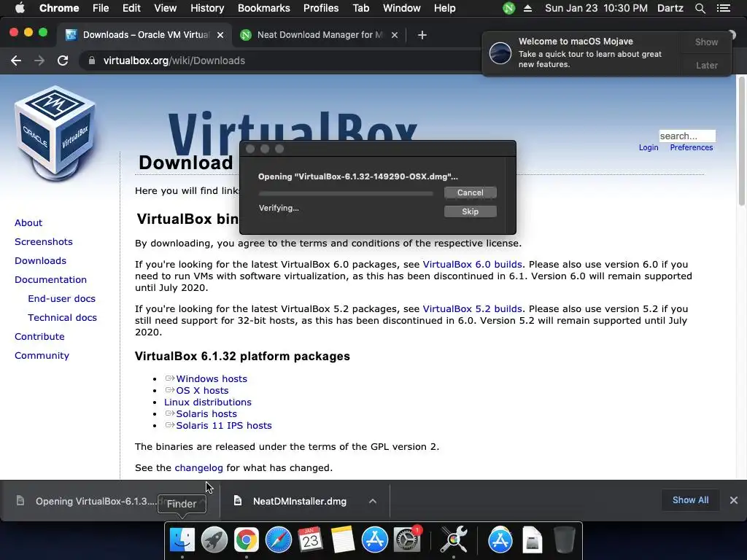Click the eject icon in menu bar
This screenshot has width=747, height=560.
(528, 8)
